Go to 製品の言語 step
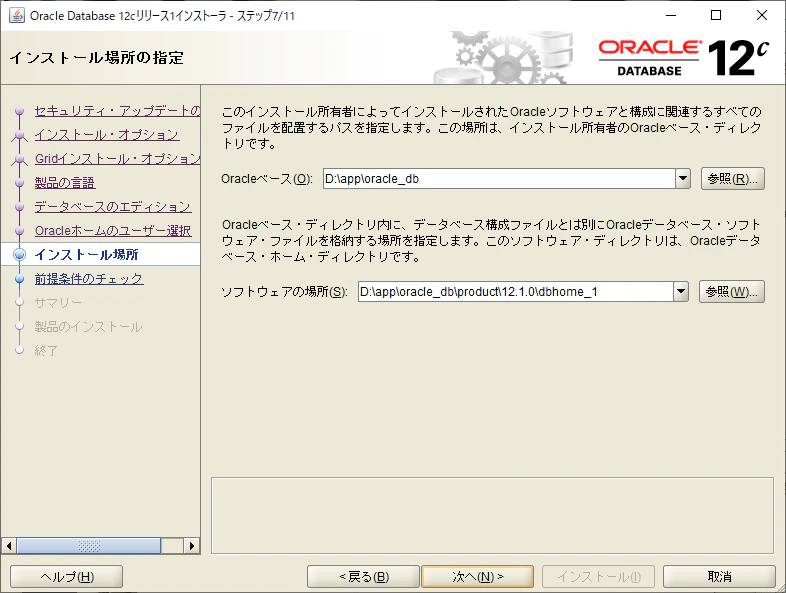The width and height of the screenshot is (786, 593). [x=65, y=182]
